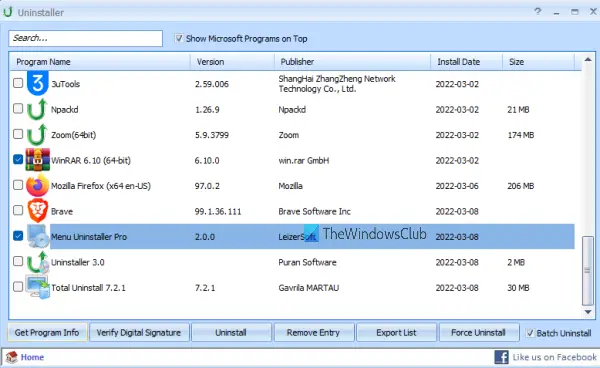Click the Mozilla Firefox icon
Viewport: 600px width, 368px height.
[x=38, y=185]
